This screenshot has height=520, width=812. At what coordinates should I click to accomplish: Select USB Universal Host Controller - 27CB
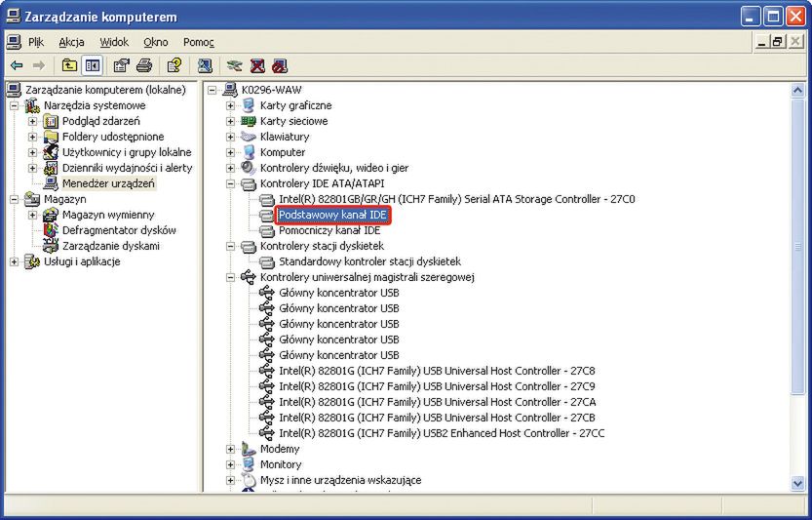point(437,418)
